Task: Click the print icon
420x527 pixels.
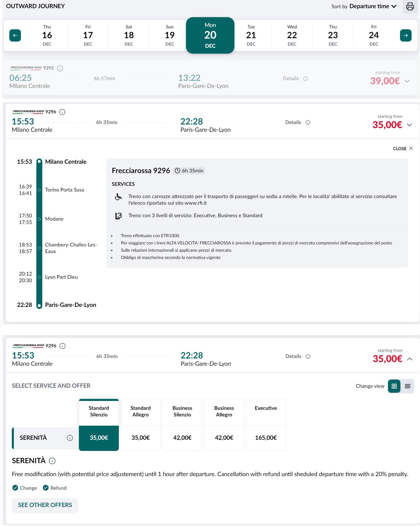Action: (410, 6)
